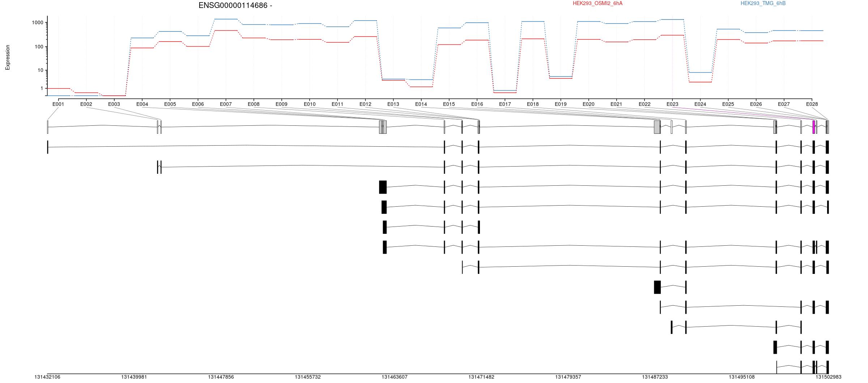This screenshot has height=383, width=868.
Task: Click exon label E013
Action: tap(393, 104)
